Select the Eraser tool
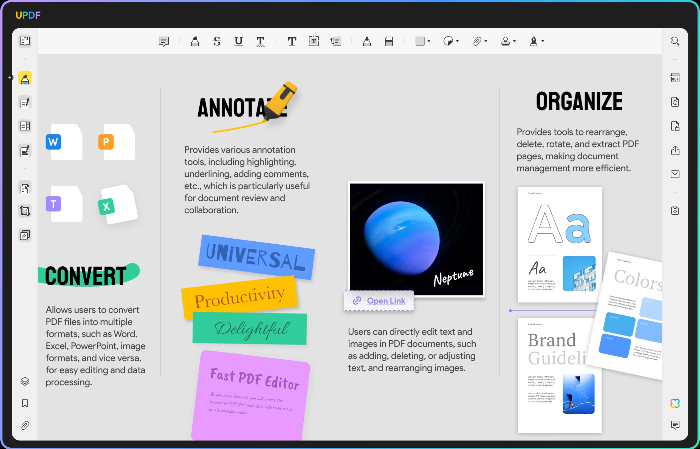This screenshot has height=449, width=700. 389,42
